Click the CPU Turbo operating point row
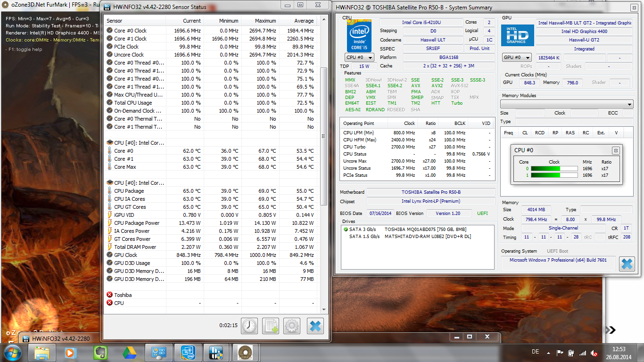644x362 pixels. pyautogui.click(x=418, y=147)
